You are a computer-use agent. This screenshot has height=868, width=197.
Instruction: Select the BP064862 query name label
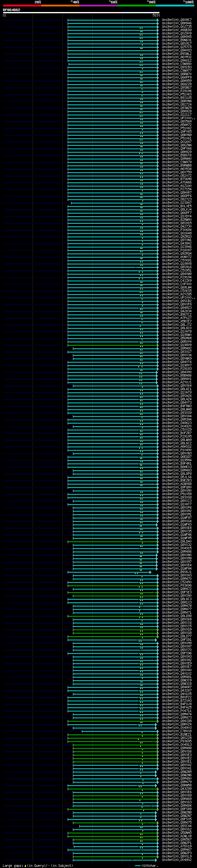coord(11,10)
